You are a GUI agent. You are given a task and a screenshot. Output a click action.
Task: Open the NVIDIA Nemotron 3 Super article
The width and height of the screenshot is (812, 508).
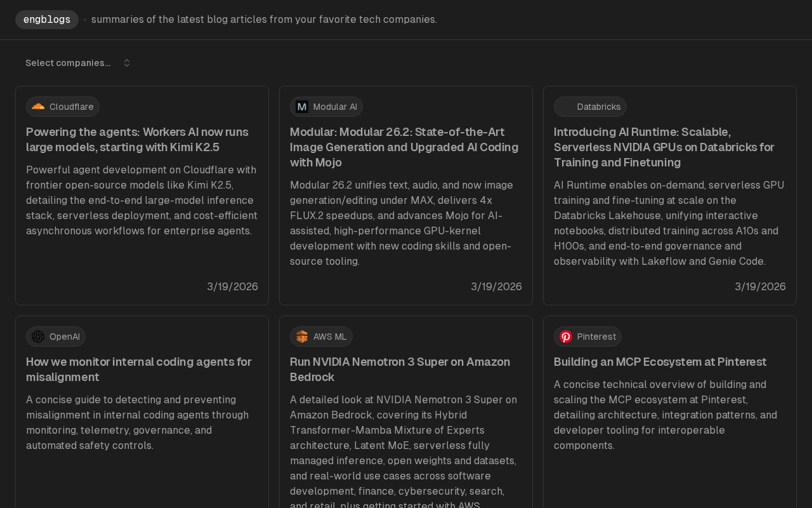tap(400, 370)
